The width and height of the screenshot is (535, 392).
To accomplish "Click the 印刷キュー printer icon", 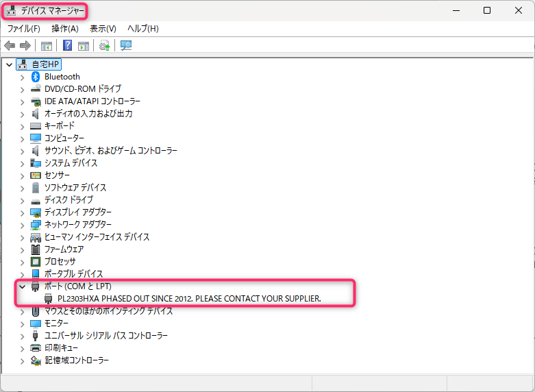I will (36, 348).
